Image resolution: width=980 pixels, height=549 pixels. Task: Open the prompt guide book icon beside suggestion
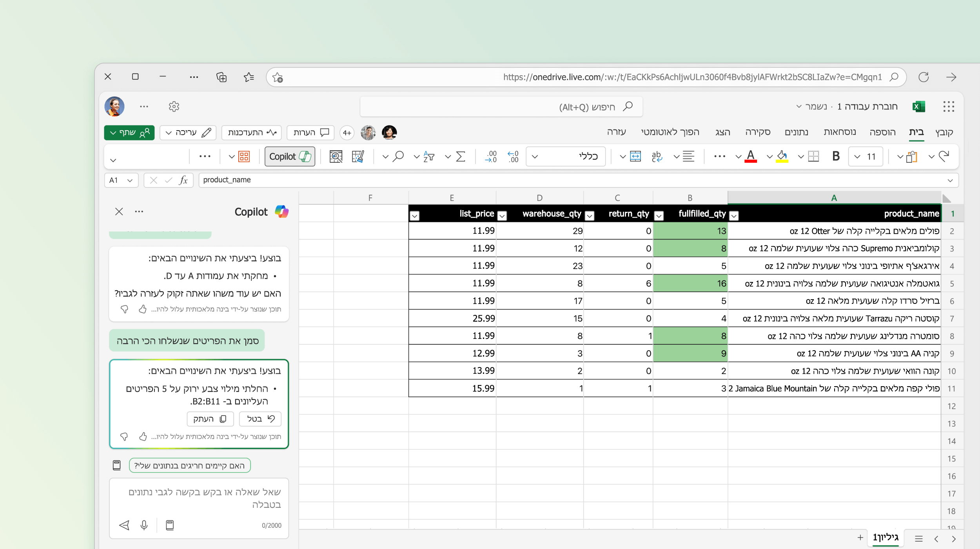pos(117,465)
